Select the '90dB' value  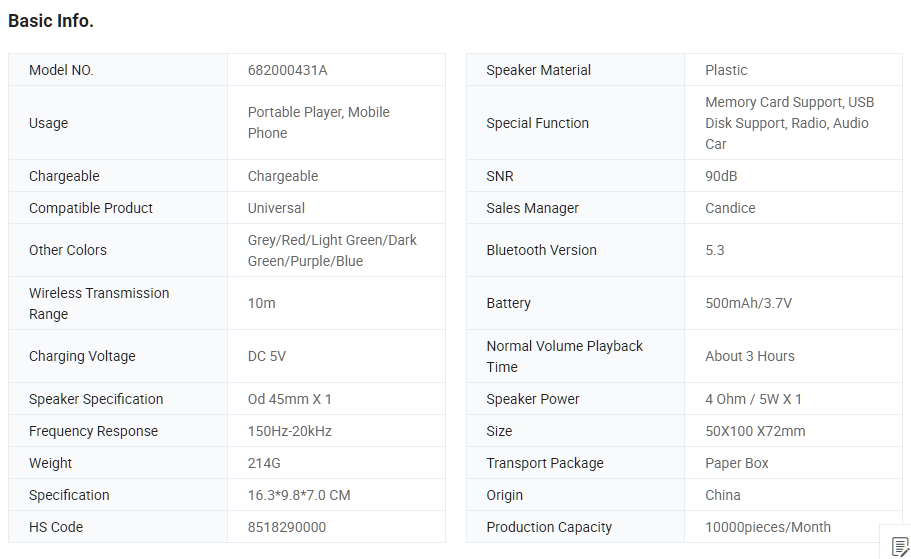tap(722, 176)
